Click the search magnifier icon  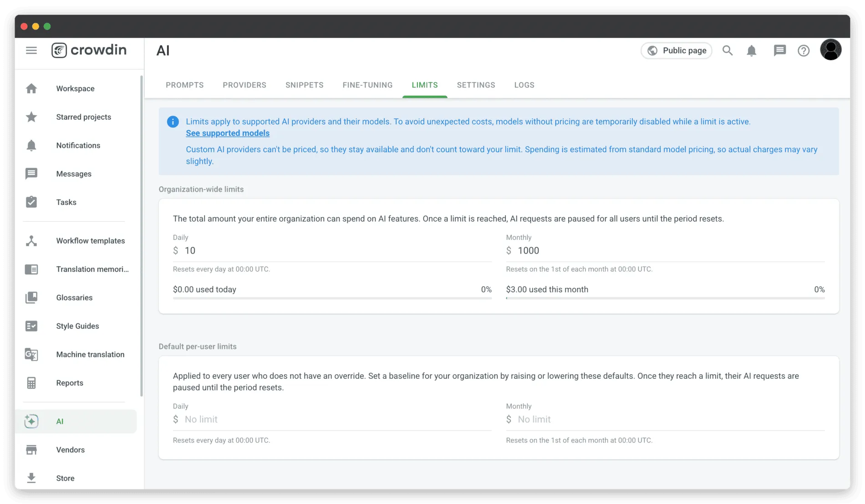(x=727, y=51)
